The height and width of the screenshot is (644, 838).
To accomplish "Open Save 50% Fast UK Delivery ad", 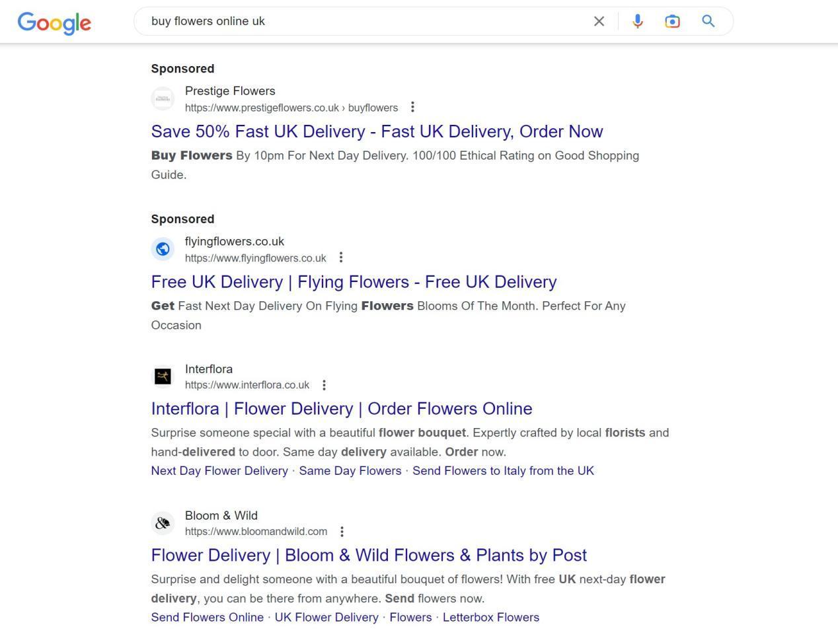I will pyautogui.click(x=377, y=131).
